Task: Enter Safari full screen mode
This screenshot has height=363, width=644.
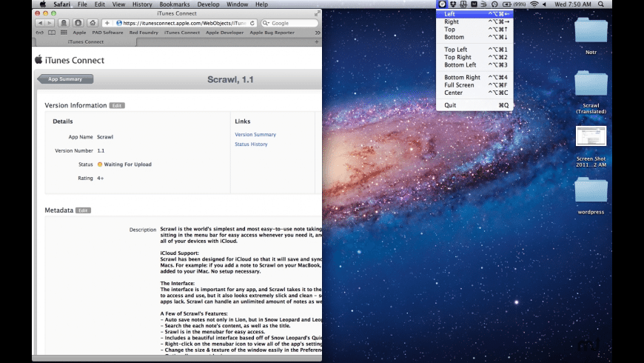Action: (x=317, y=13)
